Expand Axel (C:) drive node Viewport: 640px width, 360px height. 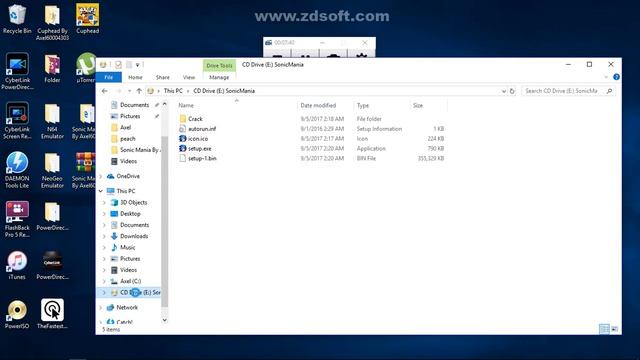coord(104,281)
